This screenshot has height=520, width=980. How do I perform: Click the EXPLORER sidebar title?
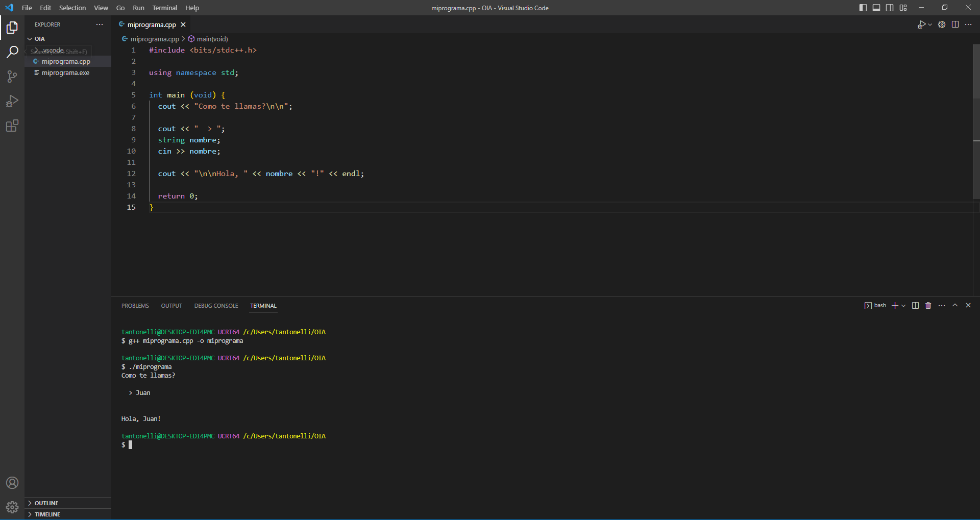pyautogui.click(x=47, y=24)
